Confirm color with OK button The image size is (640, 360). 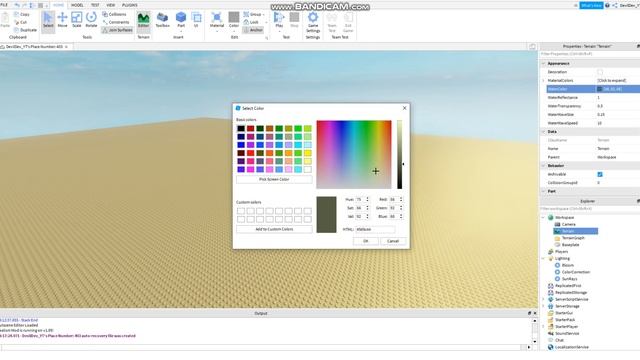tap(366, 241)
